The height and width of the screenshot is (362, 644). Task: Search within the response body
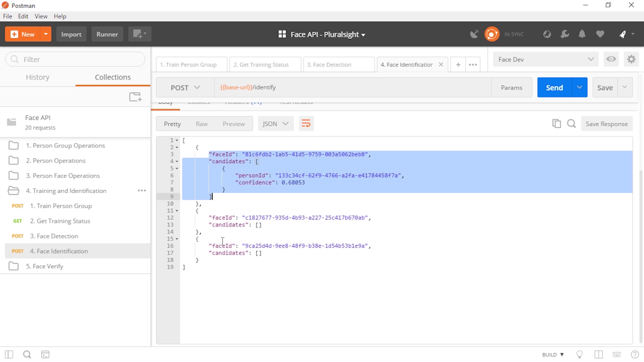pyautogui.click(x=571, y=123)
